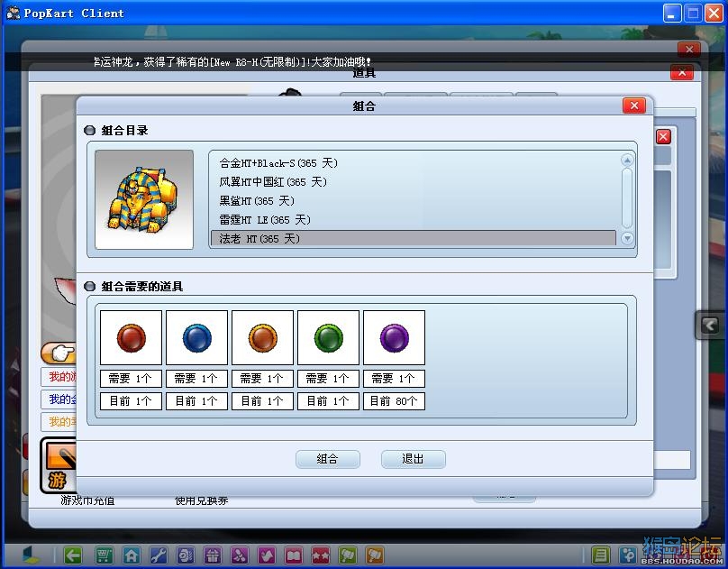Open the blue wrench settings icon
This screenshot has width=728, height=569.
159,555
